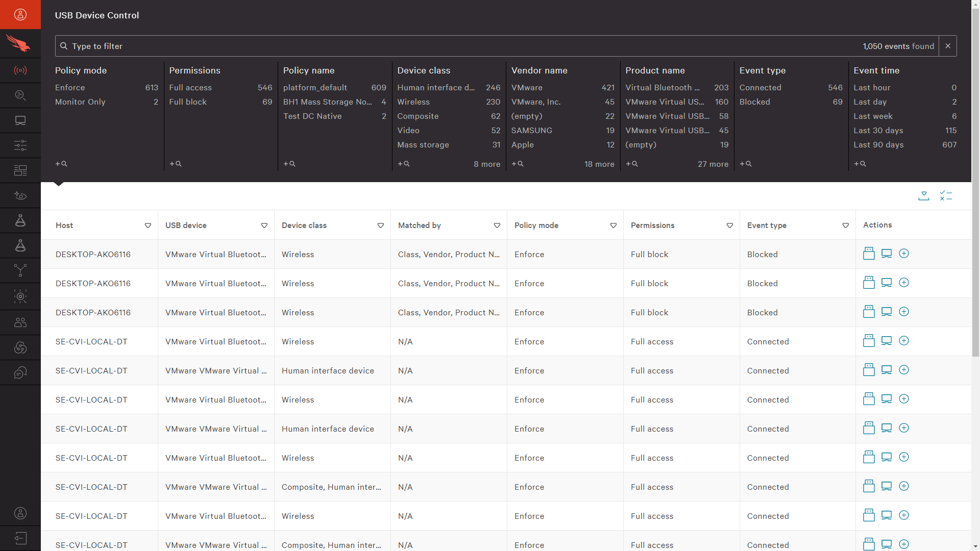
Task: Expand the 27 more product names
Action: (x=714, y=163)
